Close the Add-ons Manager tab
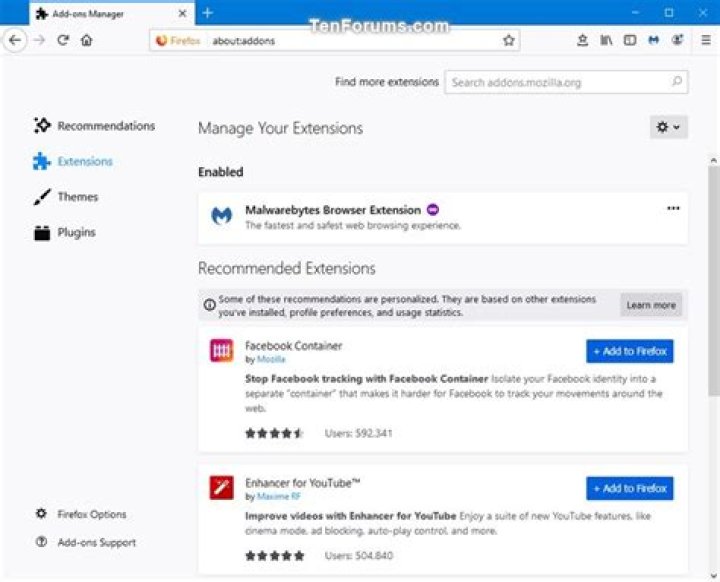 coord(182,14)
